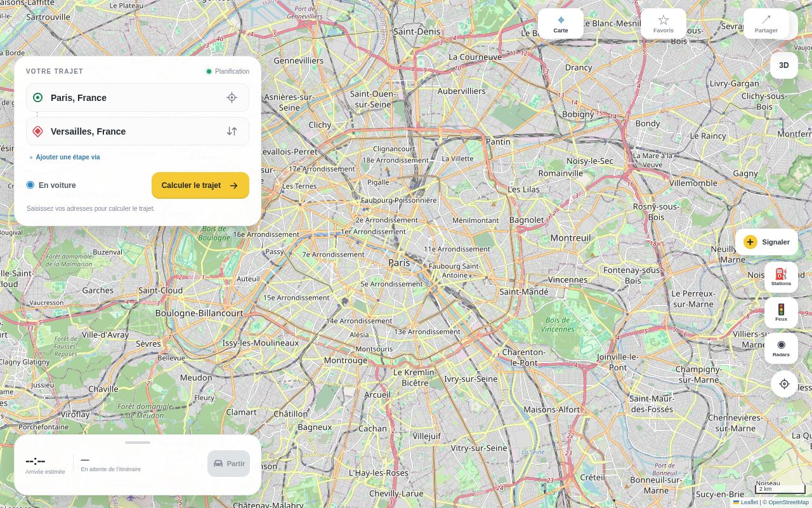This screenshot has height=508, width=812.
Task: Click the green origin marker icon
Action: [37, 97]
